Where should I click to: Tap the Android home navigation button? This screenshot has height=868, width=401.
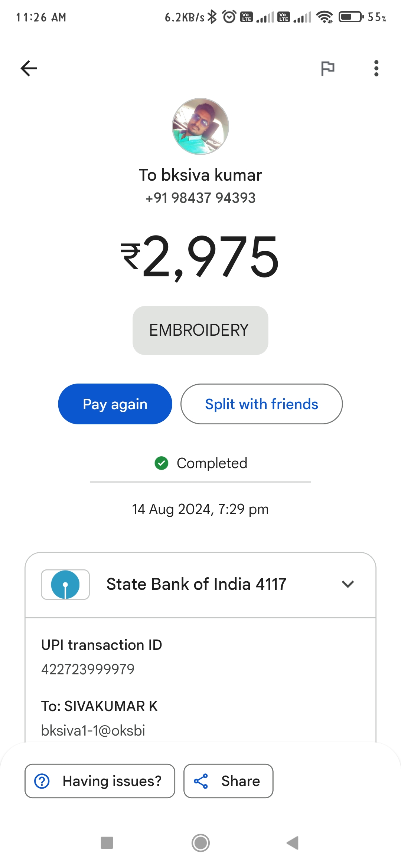[x=200, y=843]
